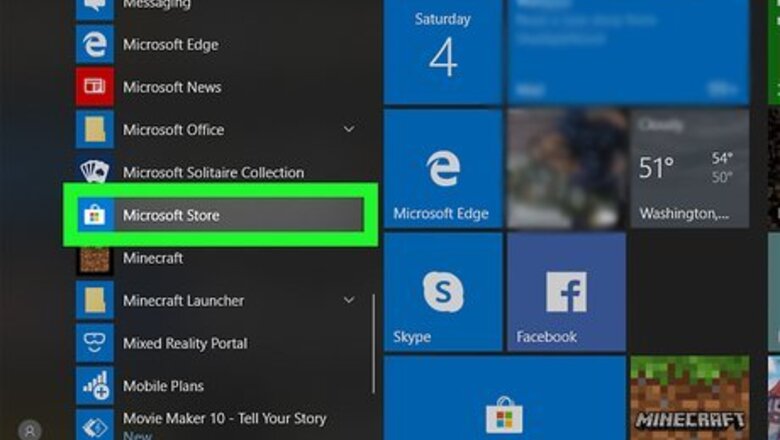
Task: Select the Microsoft Store list label
Action: click(171, 215)
